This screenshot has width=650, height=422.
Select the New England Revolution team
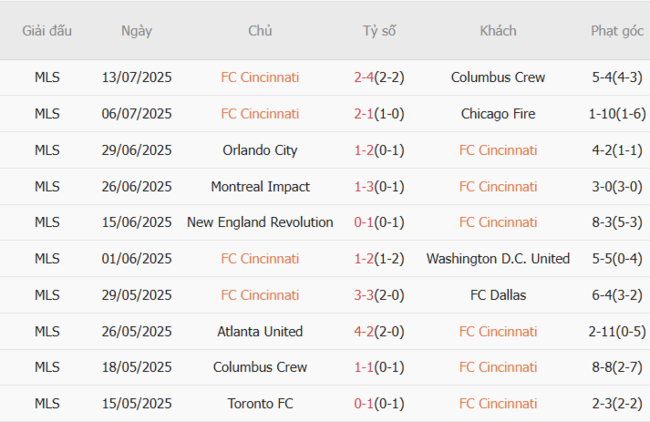click(260, 223)
